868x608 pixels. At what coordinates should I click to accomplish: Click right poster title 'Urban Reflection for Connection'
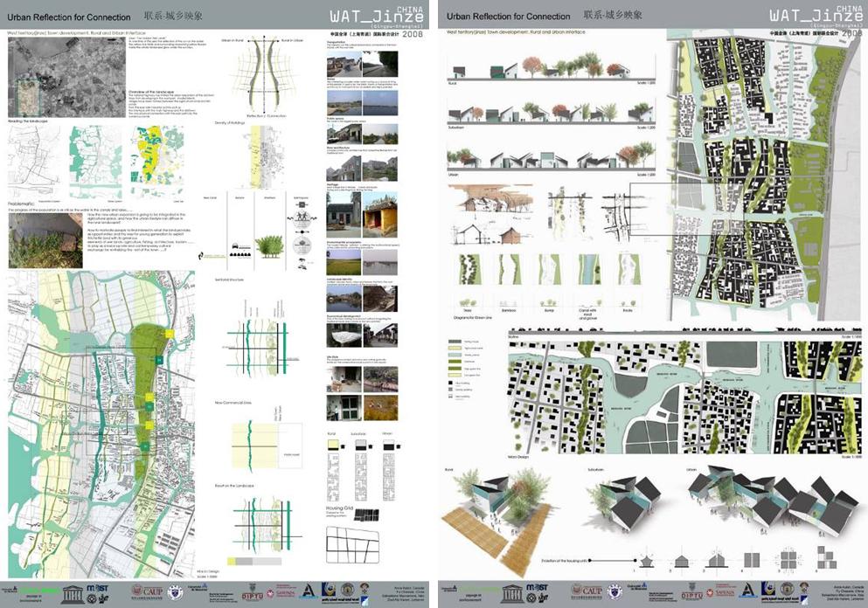[508, 17]
